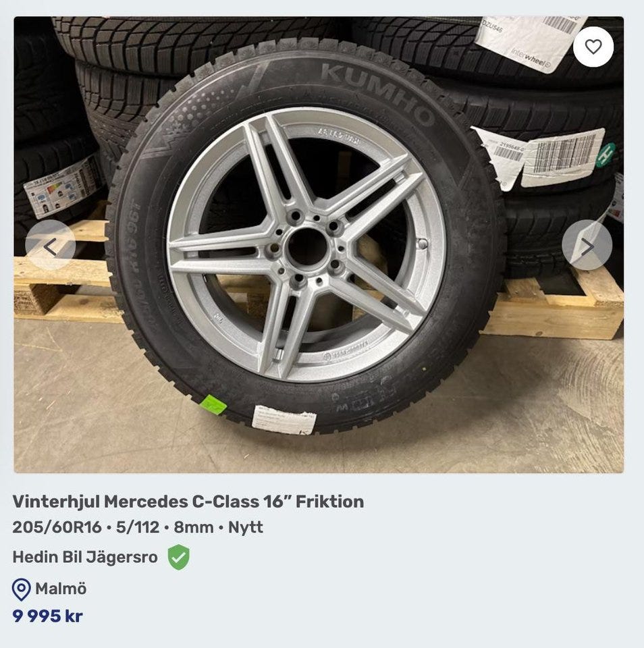Click the green verified shield badge
The height and width of the screenshot is (648, 644).
(x=178, y=558)
